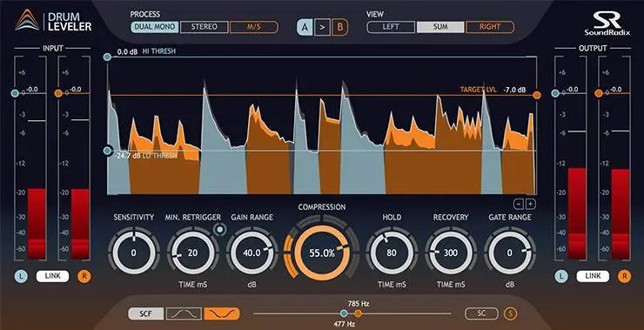Click the large Compression knob

(x=322, y=253)
